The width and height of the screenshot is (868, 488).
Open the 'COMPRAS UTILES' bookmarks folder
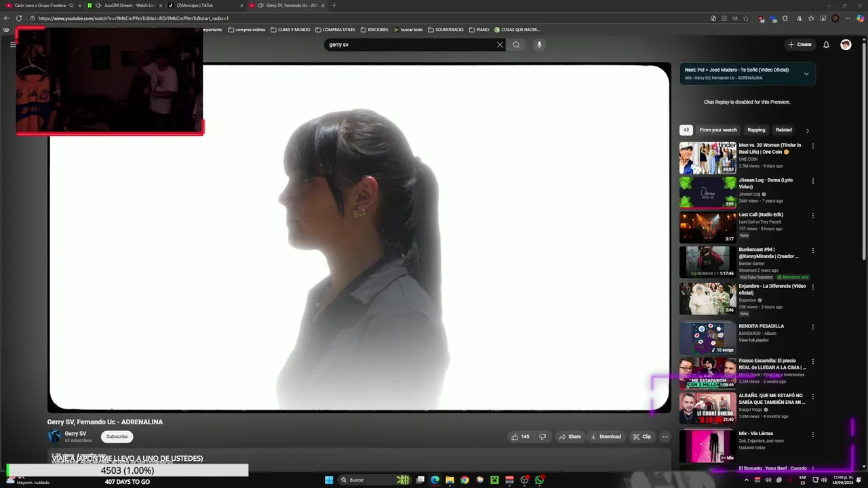coord(335,30)
